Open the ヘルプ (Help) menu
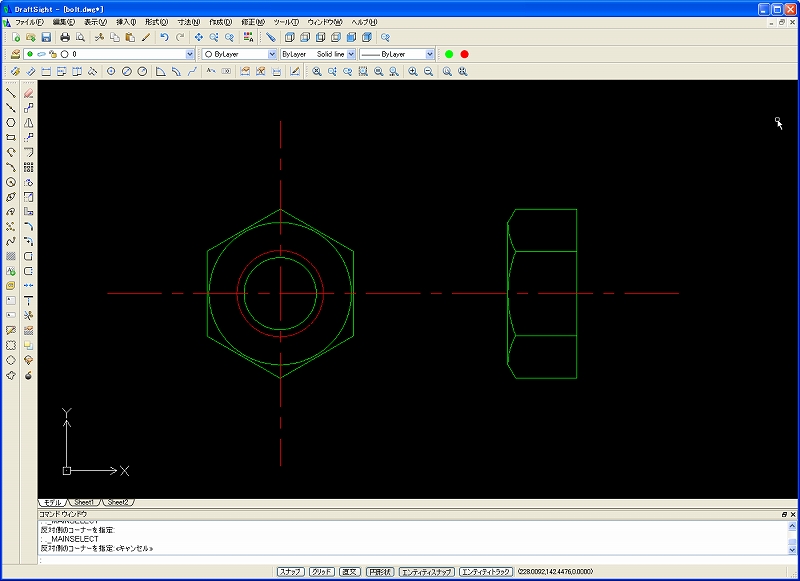800x581 pixels. tap(364, 22)
